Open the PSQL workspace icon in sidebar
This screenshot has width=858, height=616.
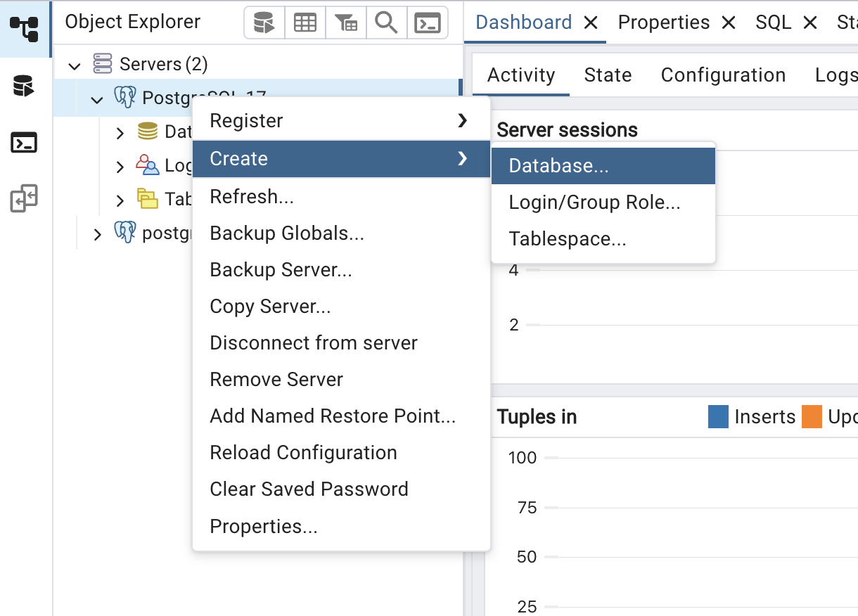(x=24, y=143)
